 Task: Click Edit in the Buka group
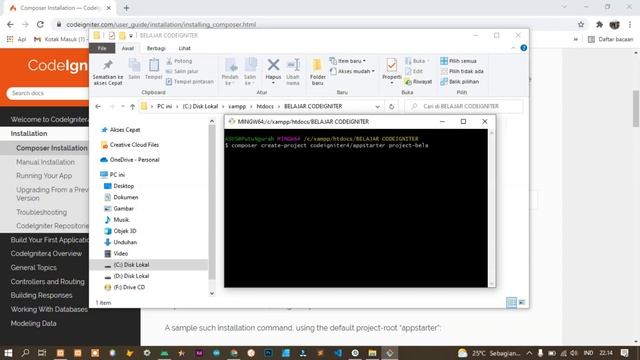(x=414, y=71)
